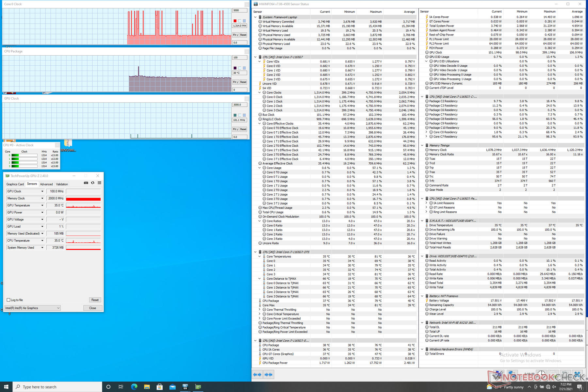Collapse the Core VIDs group
Viewport: 588px width, 392px height.
[260, 61]
